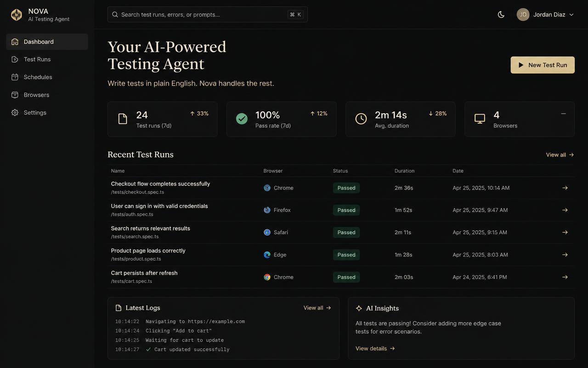The width and height of the screenshot is (588, 368).
Task: Open arrow for Cart persists row
Action: tap(565, 277)
